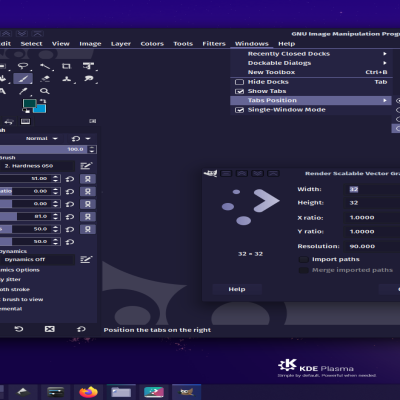The height and width of the screenshot is (400, 400).
Task: Open the brush editor icon beside Hardness 050
Action: coord(86,166)
